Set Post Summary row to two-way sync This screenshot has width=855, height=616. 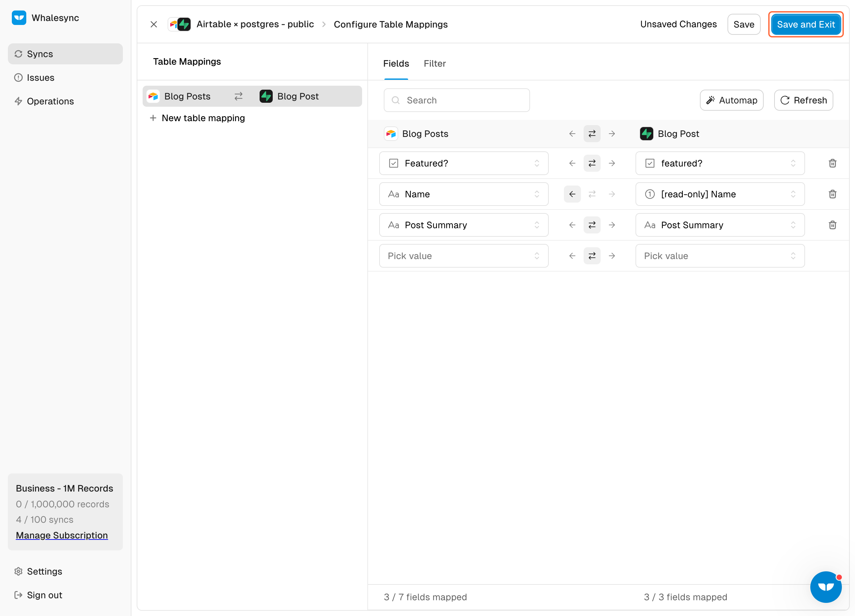click(x=592, y=225)
